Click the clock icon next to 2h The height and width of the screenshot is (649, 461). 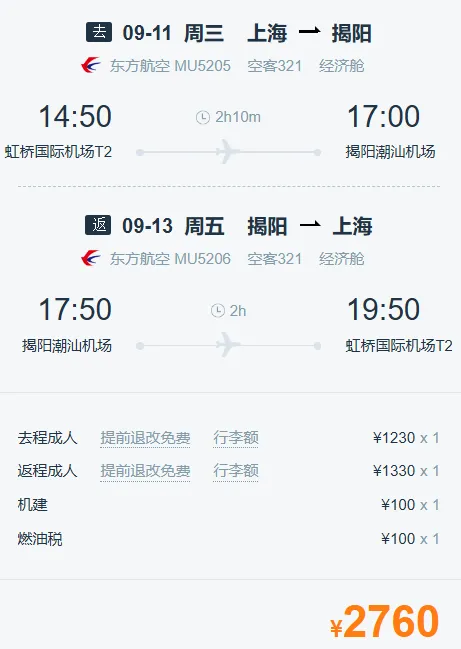click(x=218, y=310)
